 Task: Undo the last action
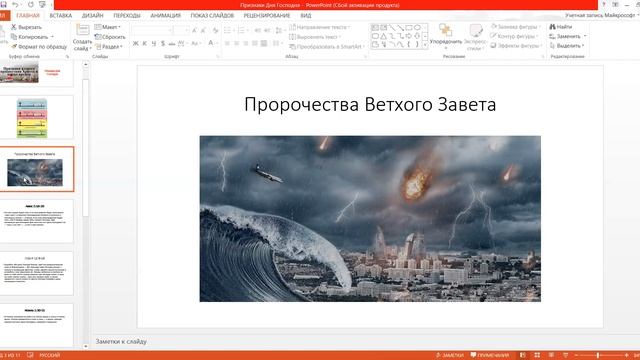click(16, 4)
